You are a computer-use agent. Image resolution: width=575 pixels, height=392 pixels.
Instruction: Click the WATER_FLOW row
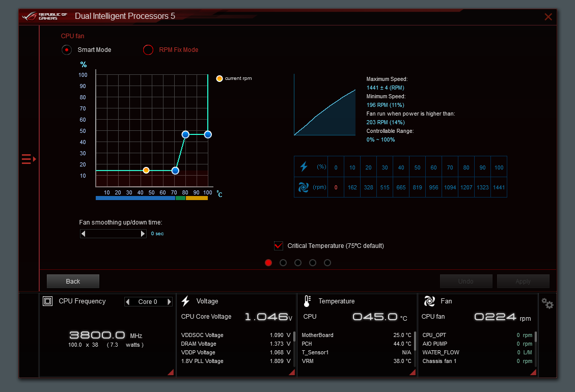[477, 352]
